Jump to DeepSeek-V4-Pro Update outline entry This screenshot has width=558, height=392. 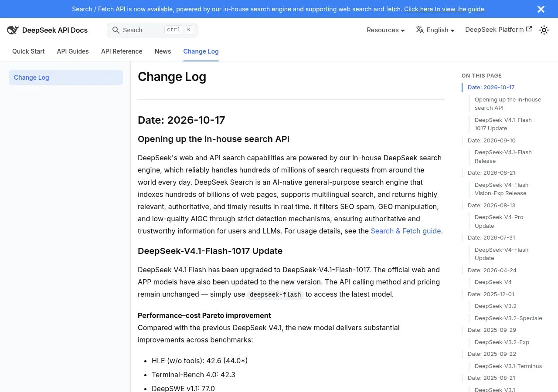(499, 221)
